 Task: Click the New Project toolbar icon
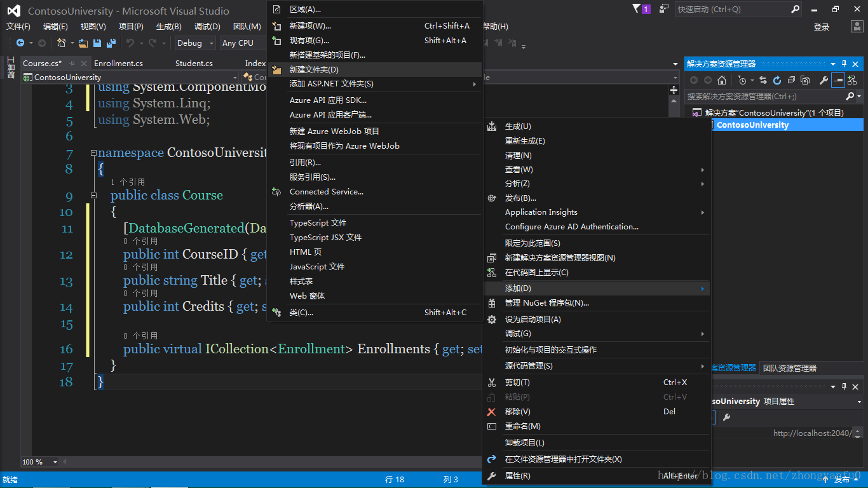point(62,43)
